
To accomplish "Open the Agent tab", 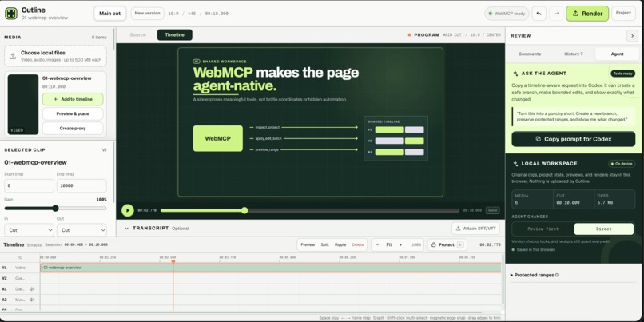I will click(617, 54).
